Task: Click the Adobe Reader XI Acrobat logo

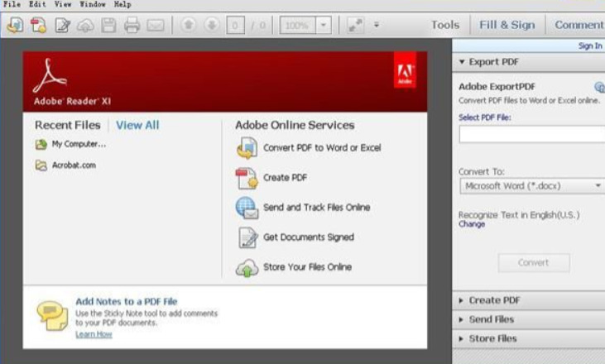Action: click(x=50, y=75)
